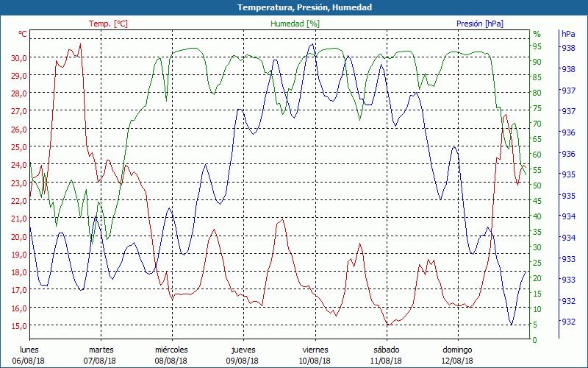Click the 50 humidity axis value
Image resolution: width=588 pixels, height=368 pixels.
tap(537, 185)
